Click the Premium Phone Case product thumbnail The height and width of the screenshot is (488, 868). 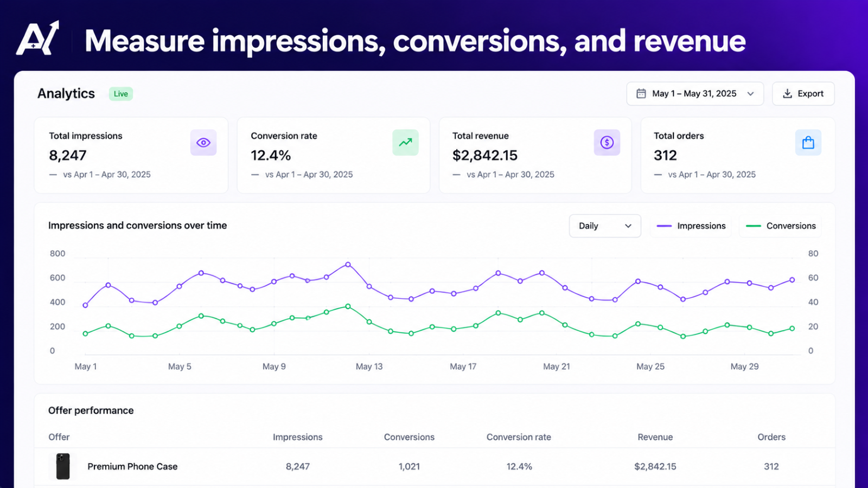63,466
